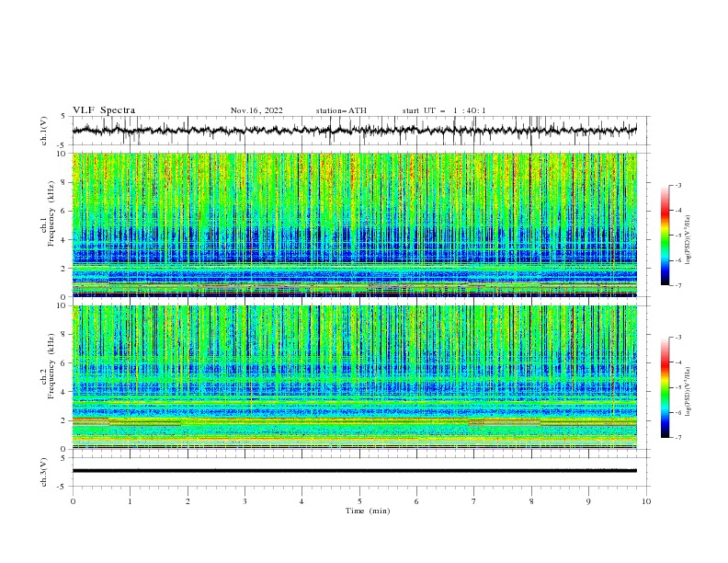Click the upper colorbar log(PSD) label
Screen dimensions: 728x563
[x=688, y=240]
